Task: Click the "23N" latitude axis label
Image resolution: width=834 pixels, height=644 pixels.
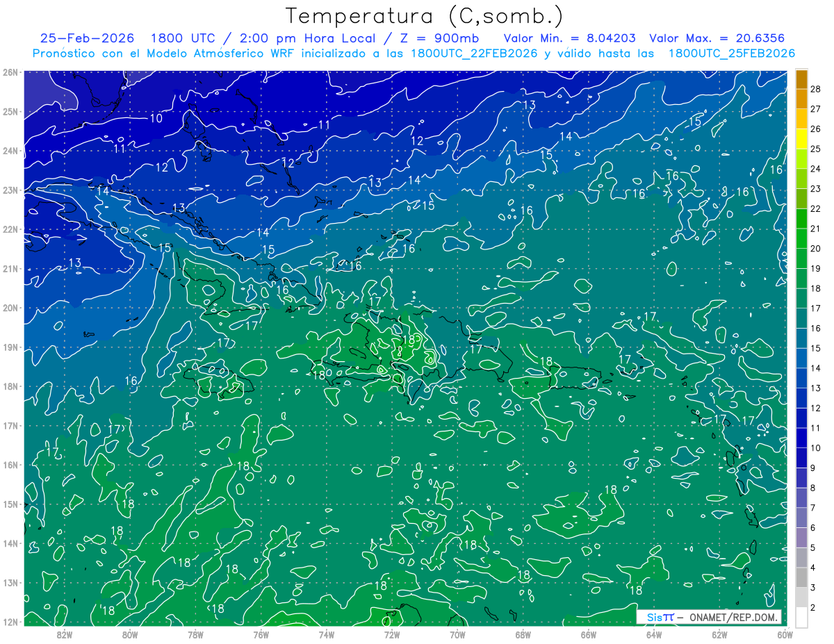Action: click(x=10, y=190)
